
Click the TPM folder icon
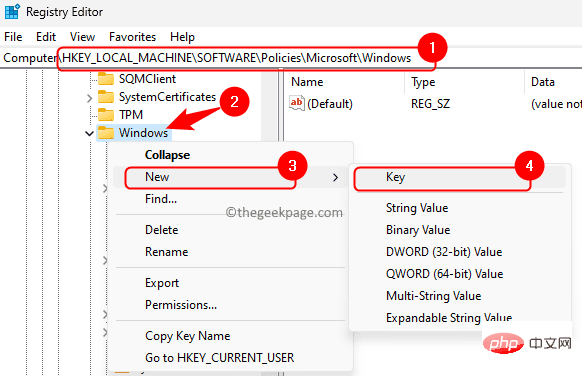106,115
